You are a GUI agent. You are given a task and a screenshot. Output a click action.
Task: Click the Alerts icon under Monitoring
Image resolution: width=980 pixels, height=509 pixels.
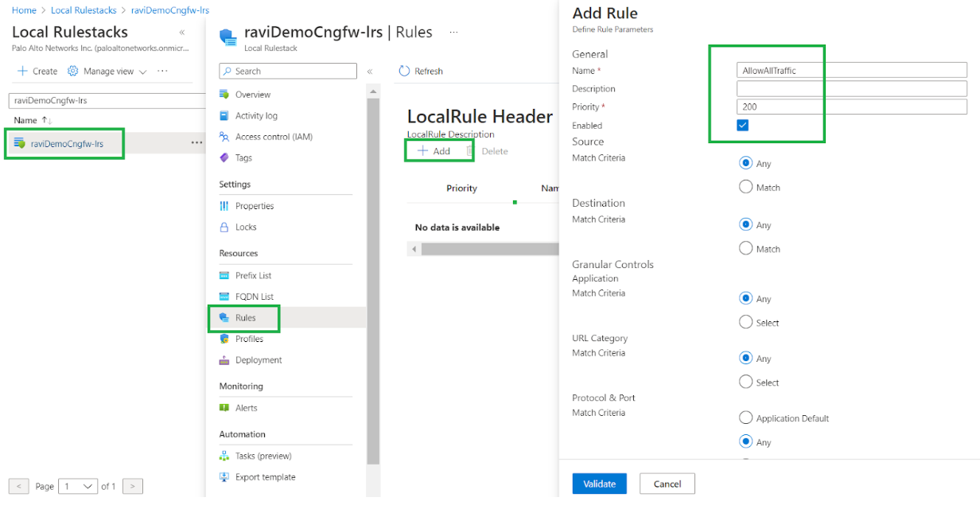(x=224, y=408)
